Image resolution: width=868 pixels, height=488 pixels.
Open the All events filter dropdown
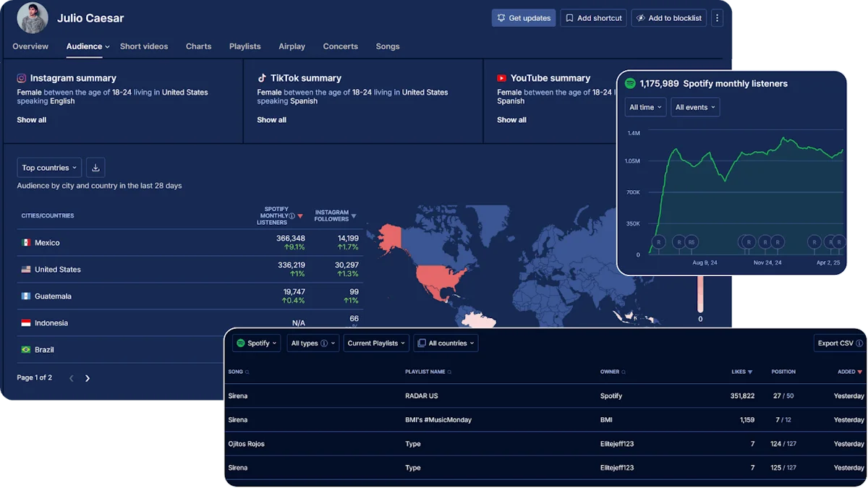point(695,107)
